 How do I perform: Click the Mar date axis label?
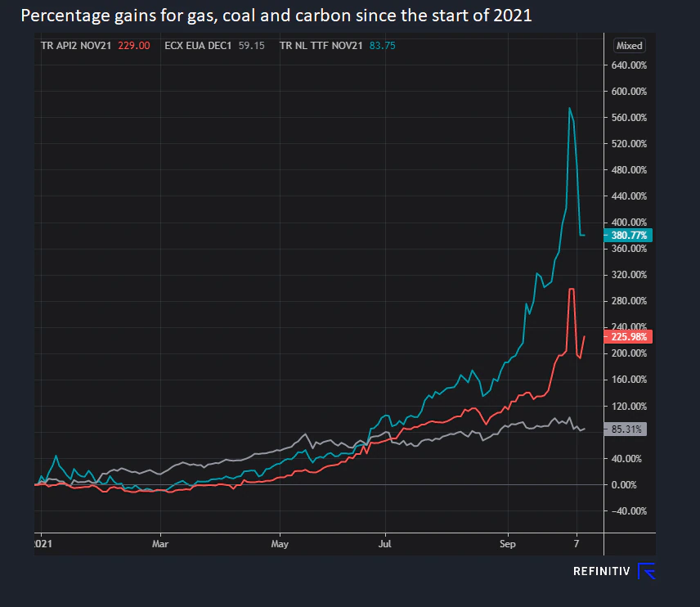[160, 543]
